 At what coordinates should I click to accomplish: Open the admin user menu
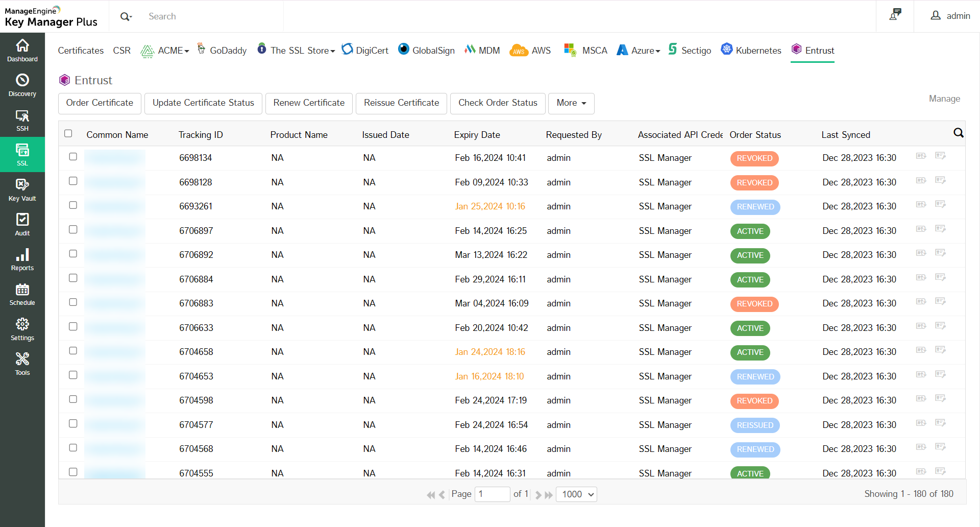(950, 16)
